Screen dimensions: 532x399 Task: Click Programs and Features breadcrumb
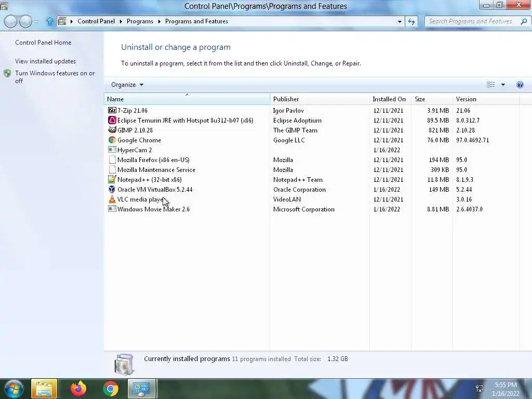(196, 21)
